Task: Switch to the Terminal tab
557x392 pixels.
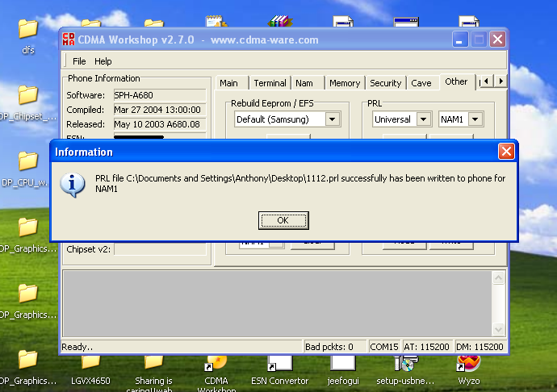Action: click(x=270, y=83)
